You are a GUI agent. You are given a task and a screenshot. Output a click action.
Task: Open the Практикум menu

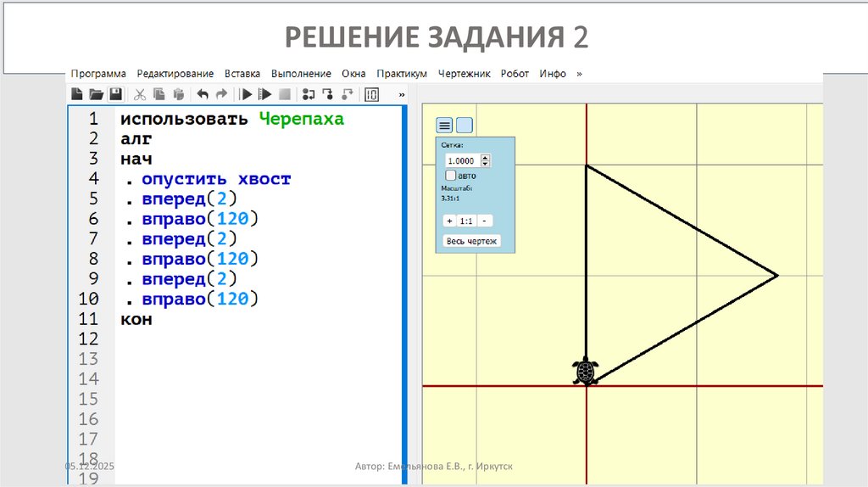point(402,74)
